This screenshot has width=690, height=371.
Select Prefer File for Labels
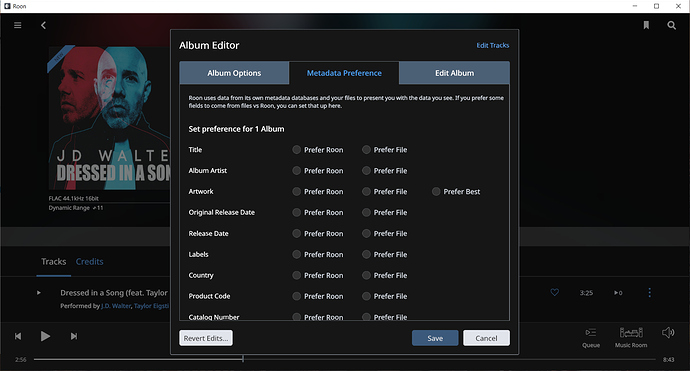click(x=366, y=254)
